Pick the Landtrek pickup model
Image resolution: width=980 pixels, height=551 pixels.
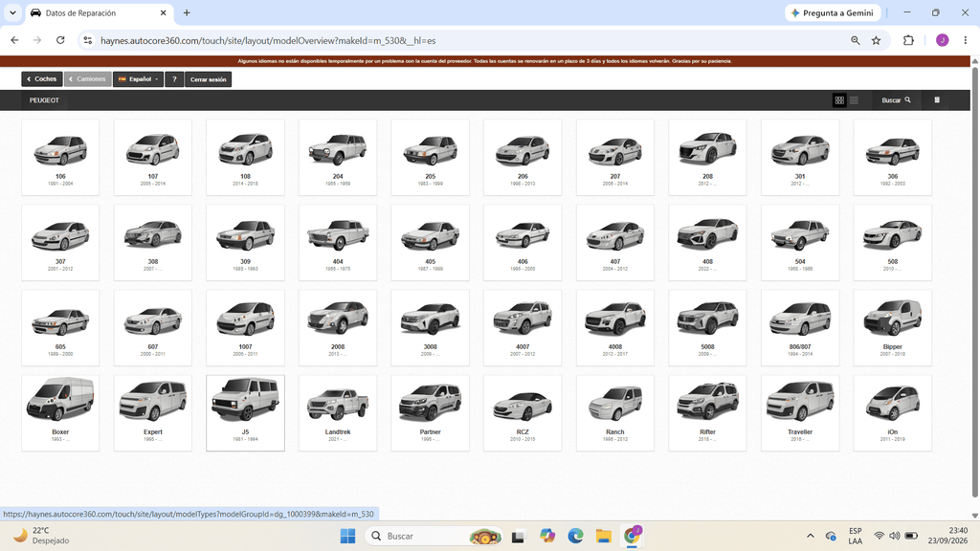(338, 413)
